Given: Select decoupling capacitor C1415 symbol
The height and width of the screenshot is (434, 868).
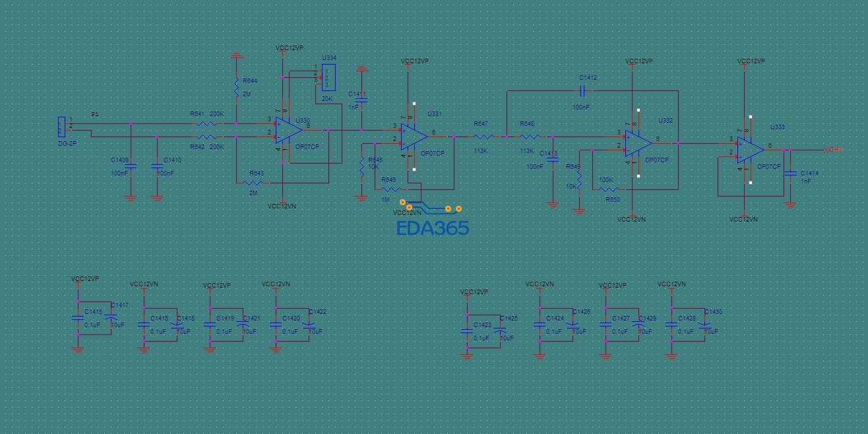Looking at the screenshot, I should click(x=78, y=319).
